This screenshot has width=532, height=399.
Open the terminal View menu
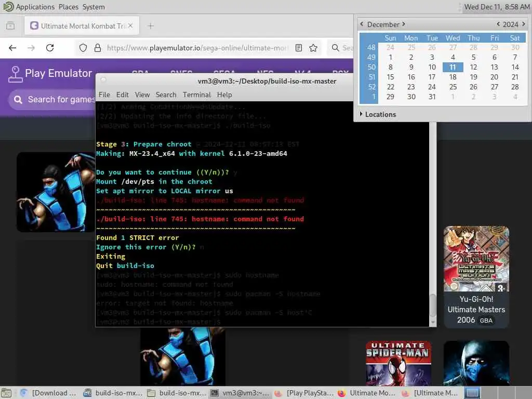[142, 95]
